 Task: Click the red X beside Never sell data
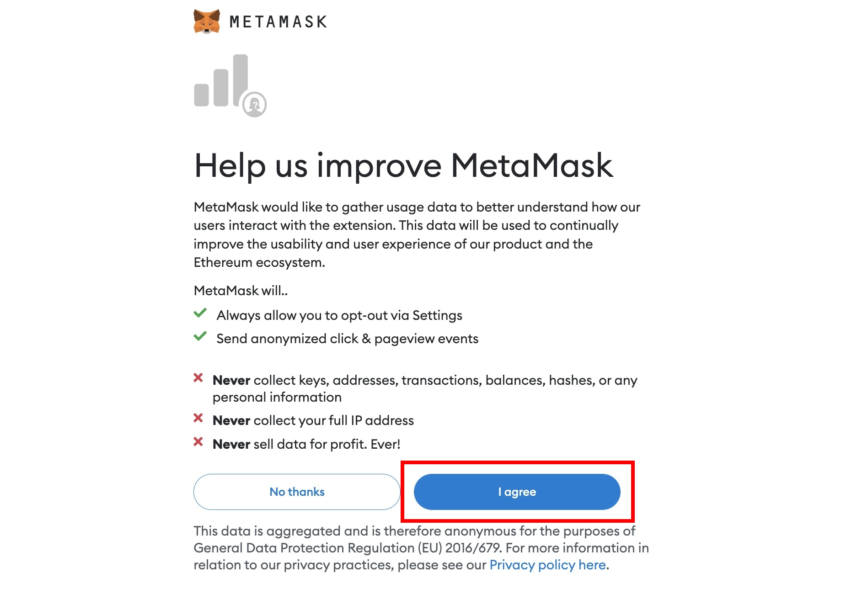click(x=198, y=442)
